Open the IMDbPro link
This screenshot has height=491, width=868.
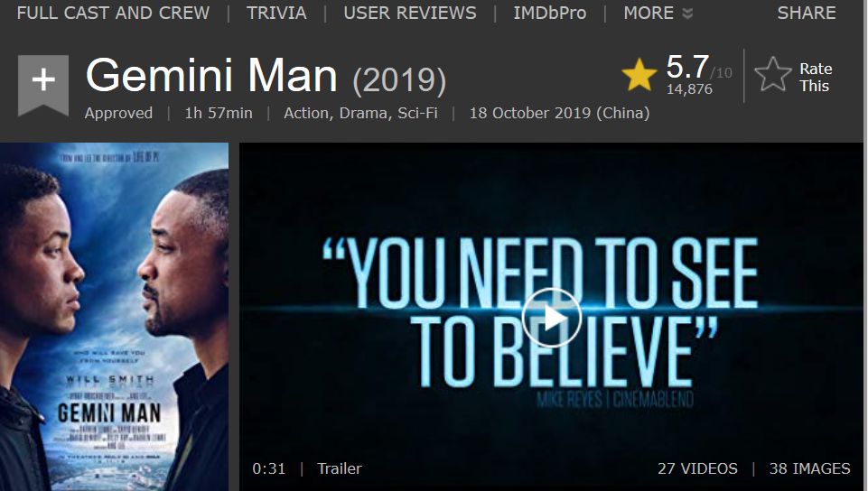[x=550, y=13]
